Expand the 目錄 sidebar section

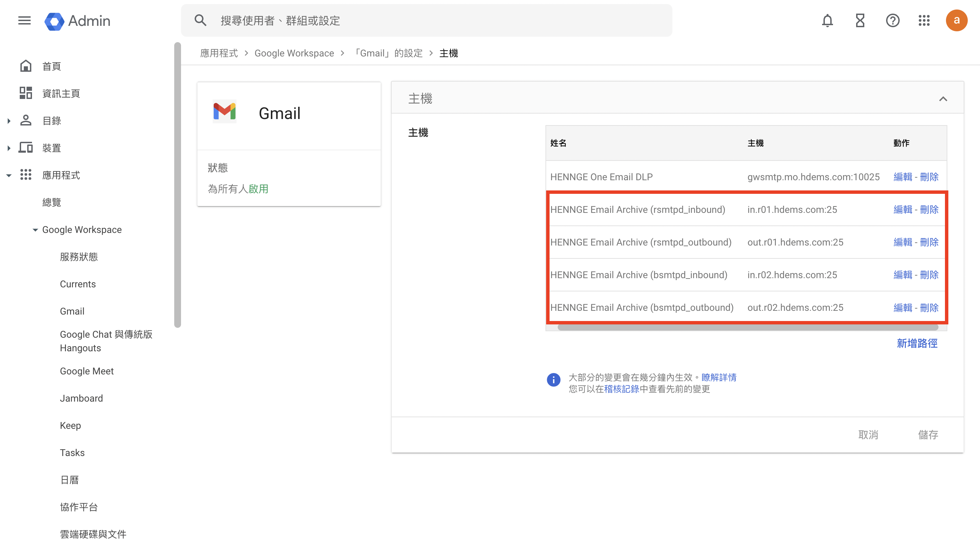tap(9, 121)
